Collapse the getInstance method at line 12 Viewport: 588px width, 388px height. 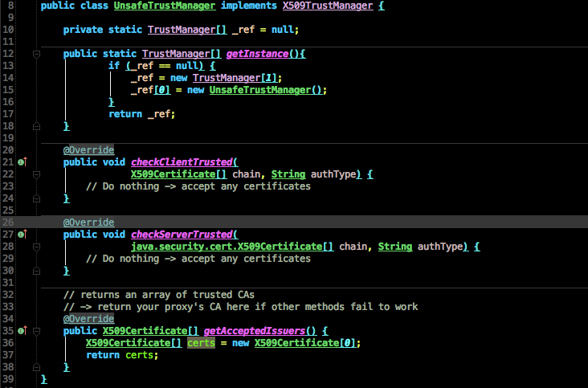click(36, 55)
